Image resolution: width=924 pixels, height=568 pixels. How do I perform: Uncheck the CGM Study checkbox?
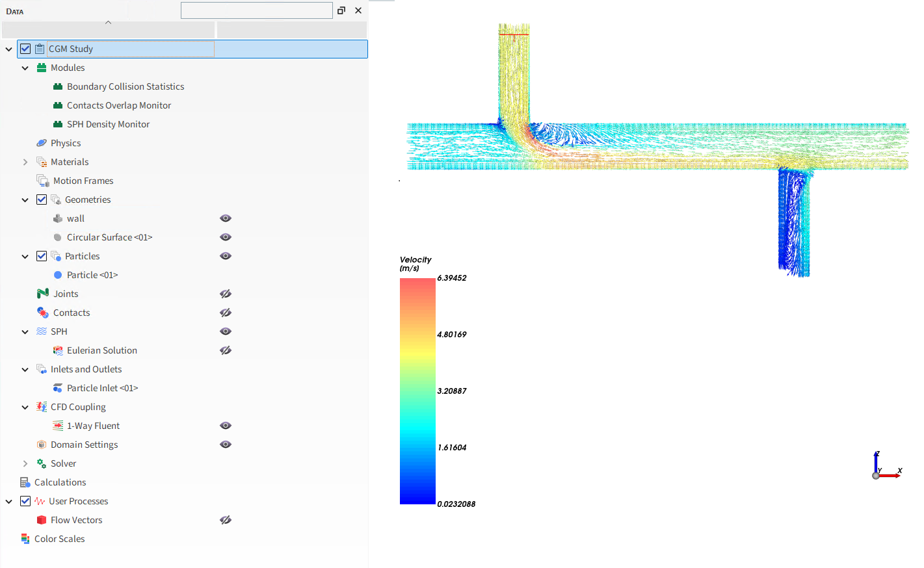click(25, 49)
